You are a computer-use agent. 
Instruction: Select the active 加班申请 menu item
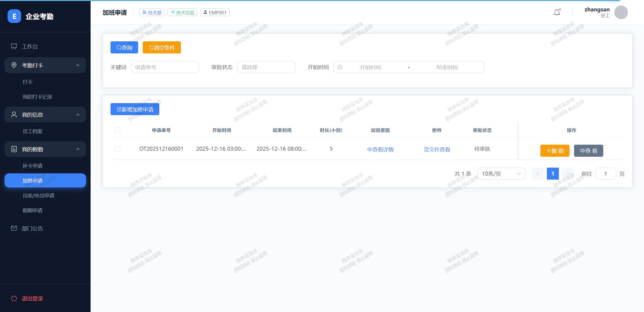(45, 180)
